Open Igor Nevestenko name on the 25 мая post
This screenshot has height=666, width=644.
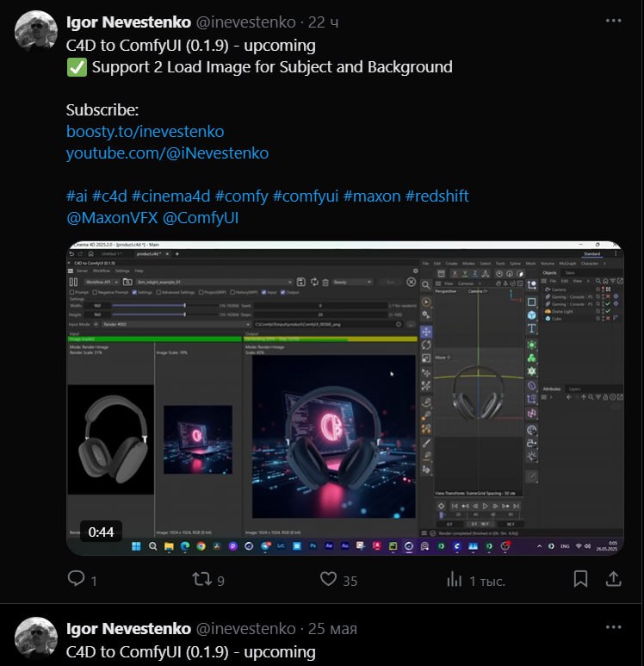tap(128, 629)
